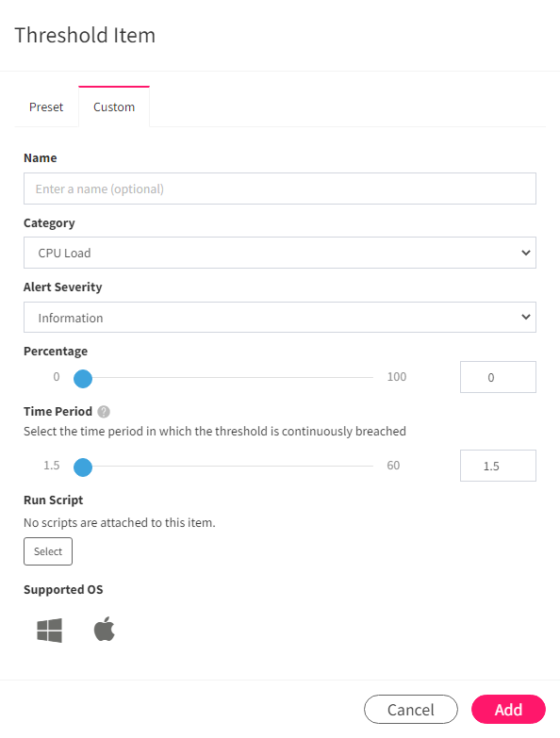Click the Percentage value box
This screenshot has width=560, height=738.
[x=498, y=377]
